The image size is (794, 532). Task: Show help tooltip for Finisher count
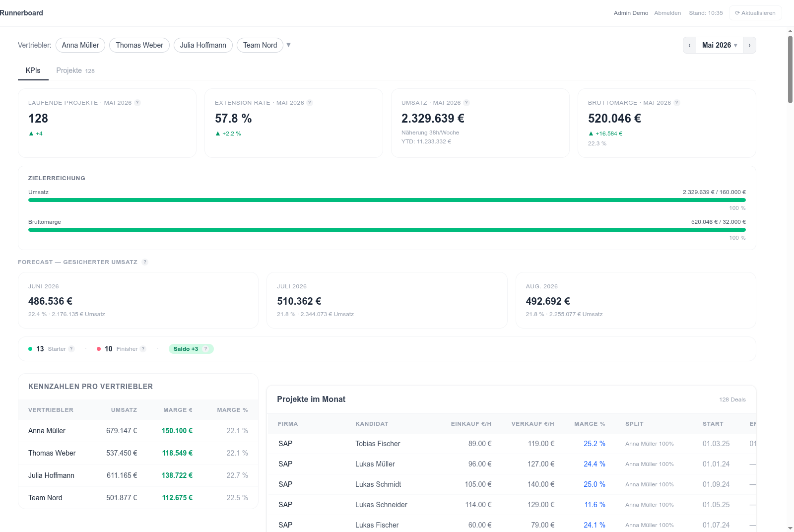click(x=143, y=349)
